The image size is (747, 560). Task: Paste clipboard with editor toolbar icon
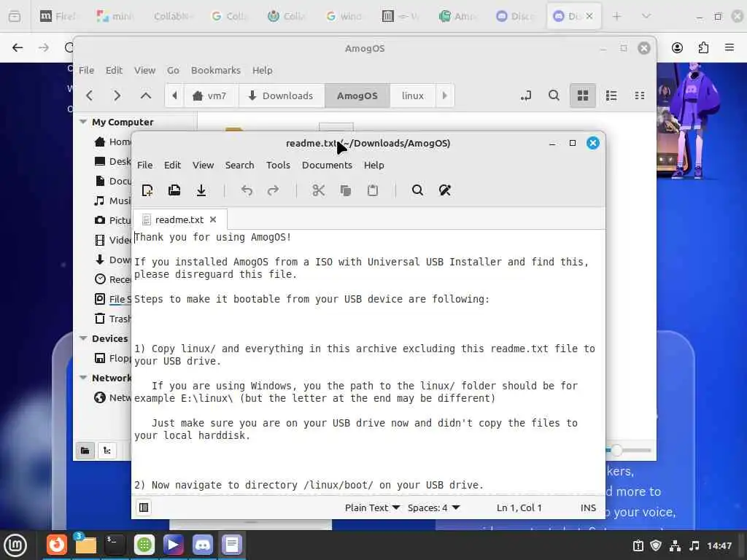pyautogui.click(x=373, y=190)
